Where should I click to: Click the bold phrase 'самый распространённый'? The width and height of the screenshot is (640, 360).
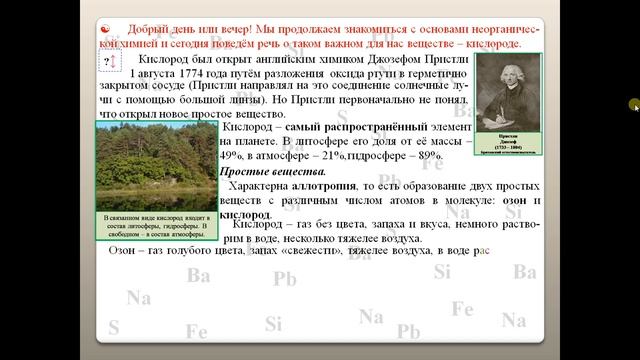(x=356, y=127)
